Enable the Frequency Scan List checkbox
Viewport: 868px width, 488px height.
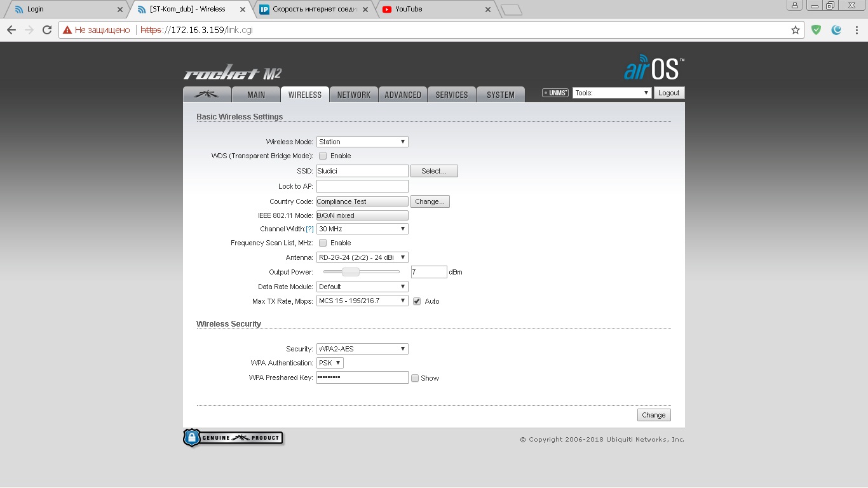(x=323, y=243)
